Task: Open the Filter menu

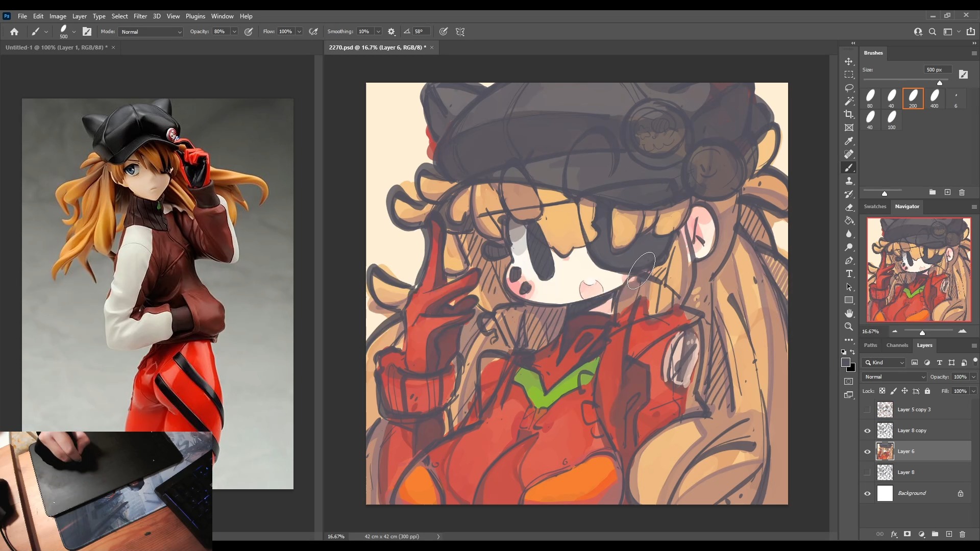Action: pos(140,16)
